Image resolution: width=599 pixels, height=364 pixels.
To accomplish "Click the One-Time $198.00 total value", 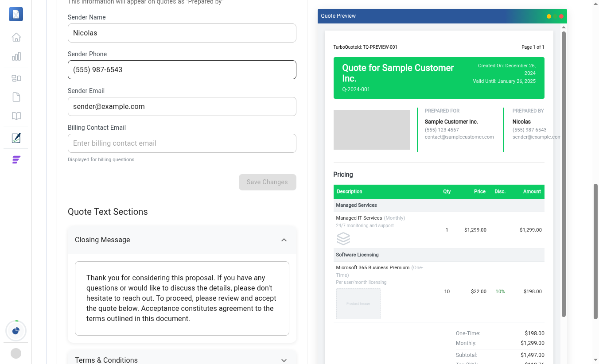I will tap(534, 333).
